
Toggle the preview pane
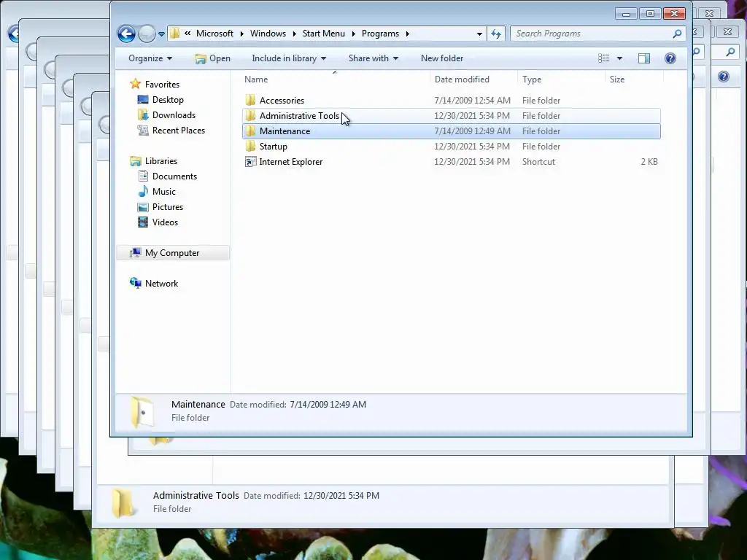click(x=643, y=58)
